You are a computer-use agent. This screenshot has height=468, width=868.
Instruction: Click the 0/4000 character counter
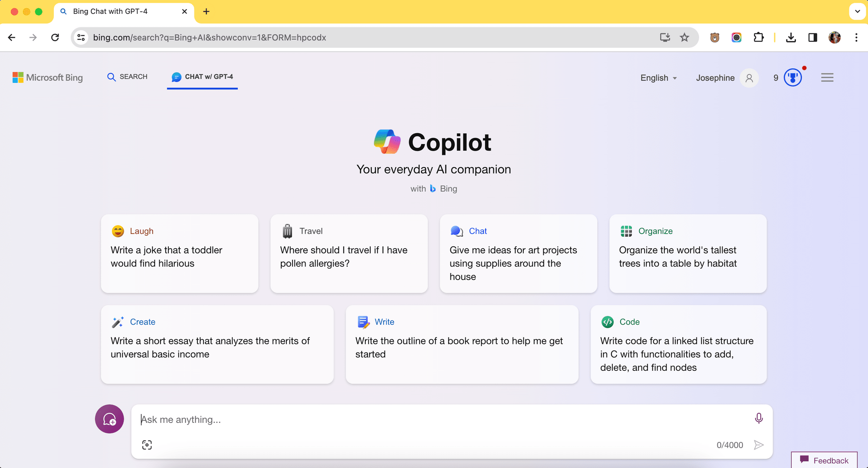(730, 445)
